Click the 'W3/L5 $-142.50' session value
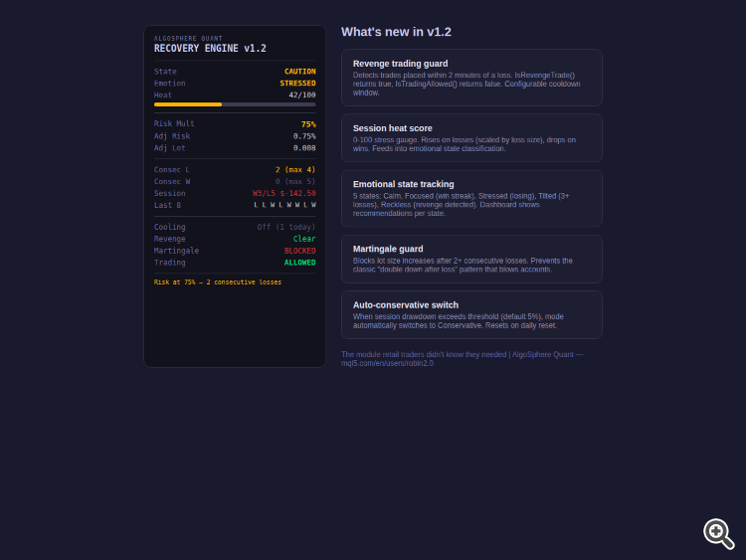Screen dimensions: 746x560 pos(284,193)
